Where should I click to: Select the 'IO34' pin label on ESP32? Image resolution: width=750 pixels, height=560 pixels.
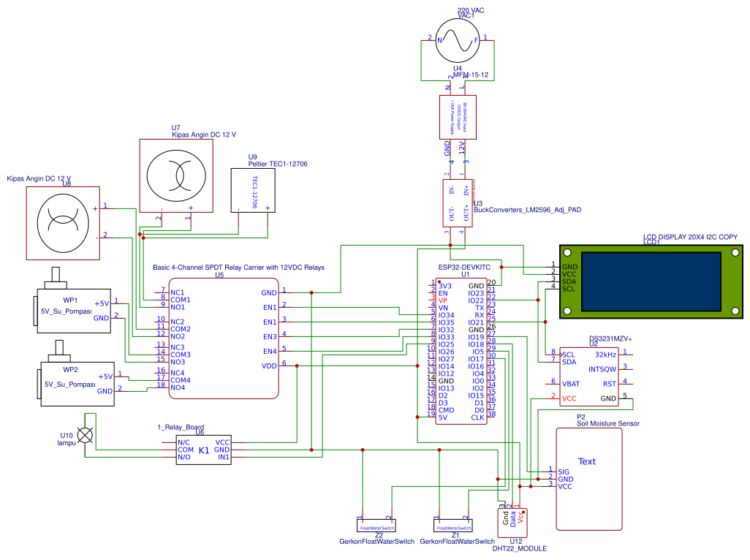click(446, 315)
